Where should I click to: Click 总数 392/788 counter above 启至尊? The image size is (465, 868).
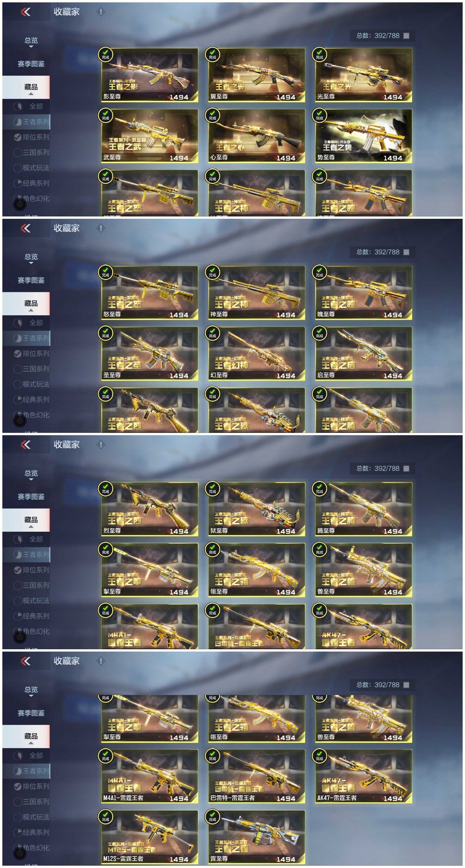[x=382, y=252]
